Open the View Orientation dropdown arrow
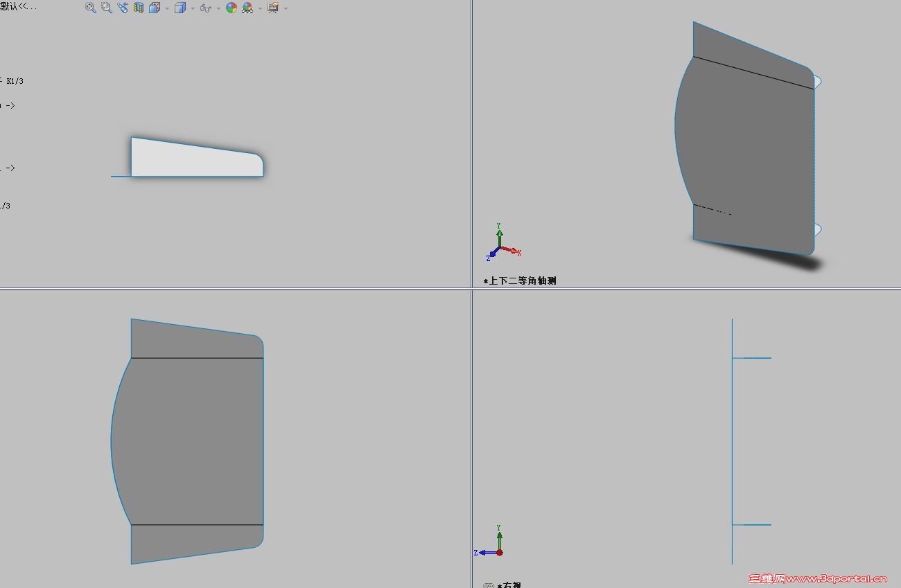 167,8
